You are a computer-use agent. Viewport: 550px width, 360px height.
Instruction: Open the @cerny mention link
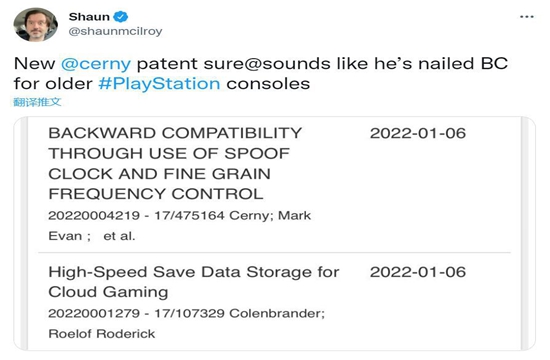[x=96, y=64]
